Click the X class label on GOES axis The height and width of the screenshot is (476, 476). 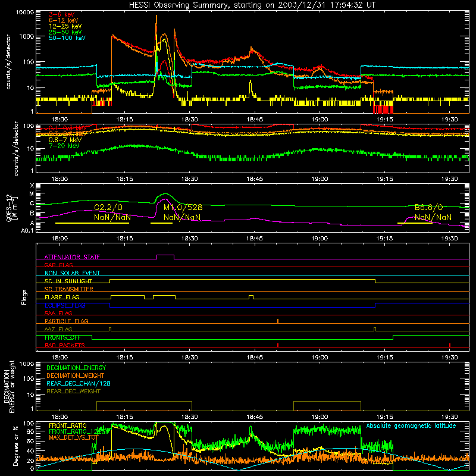click(x=32, y=186)
